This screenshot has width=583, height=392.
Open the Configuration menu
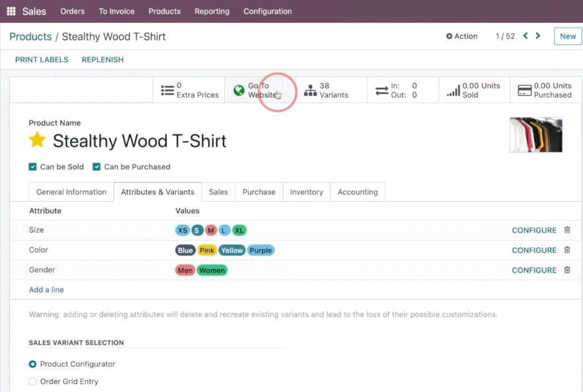coord(268,11)
